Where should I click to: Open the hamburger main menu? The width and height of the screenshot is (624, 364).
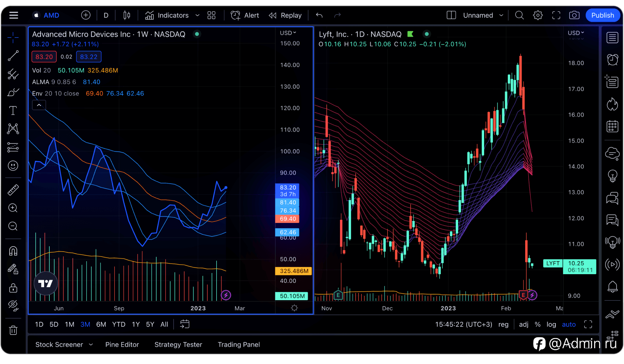tap(14, 15)
